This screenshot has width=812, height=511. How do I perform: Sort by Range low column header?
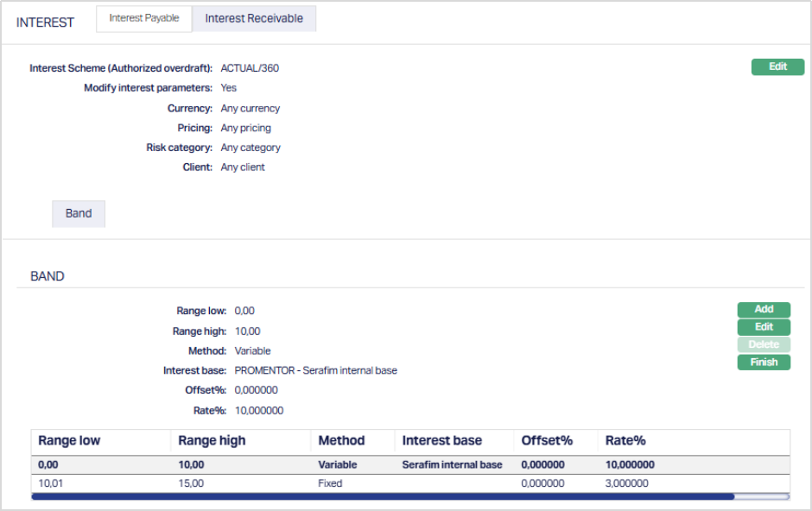69,440
